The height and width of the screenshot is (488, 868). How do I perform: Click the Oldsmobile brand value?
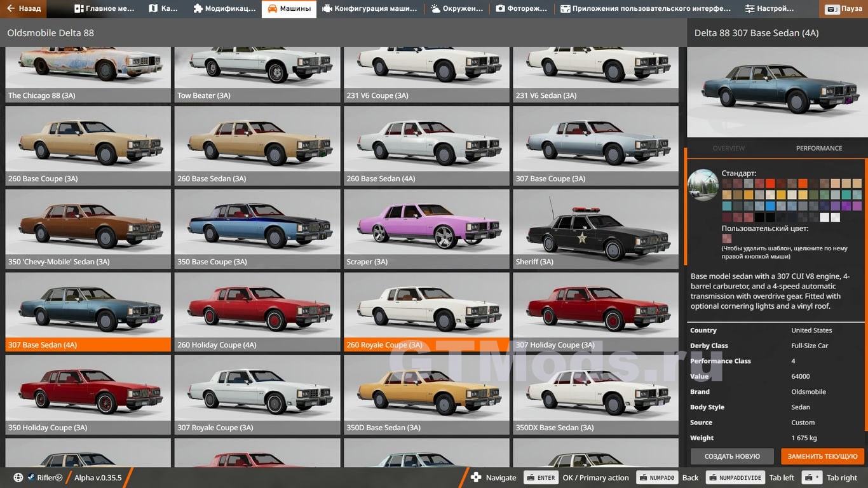point(808,391)
